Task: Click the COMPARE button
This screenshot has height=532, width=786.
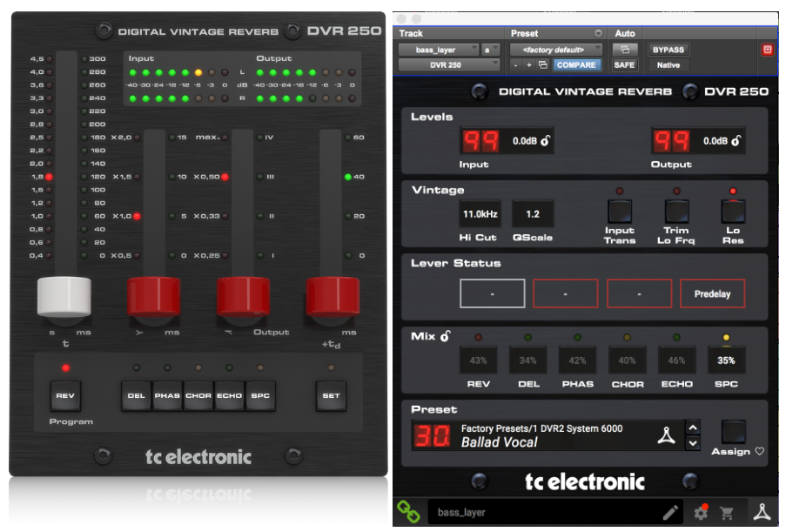Action: pyautogui.click(x=576, y=65)
